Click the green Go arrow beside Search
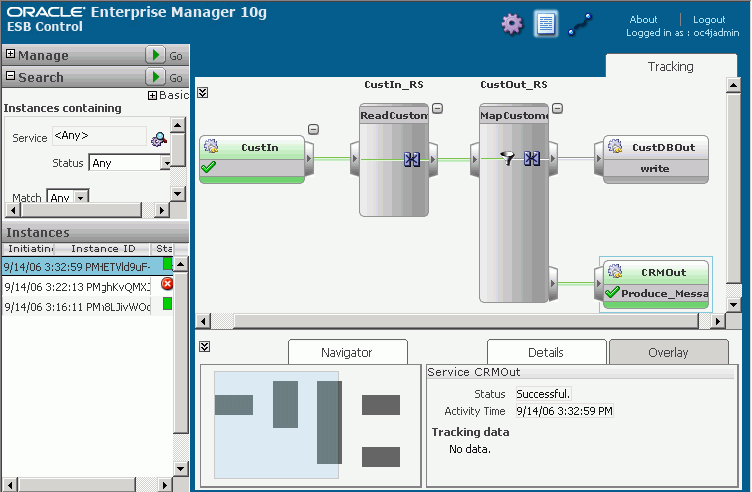Viewport: 752px width, 492px height. click(x=155, y=77)
